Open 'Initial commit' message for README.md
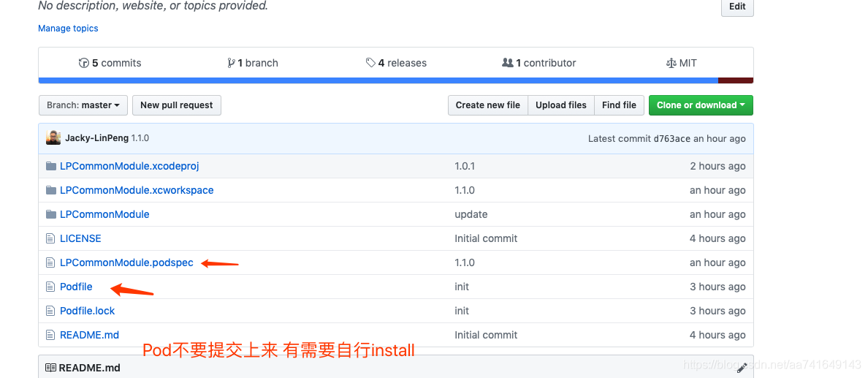 click(x=486, y=335)
